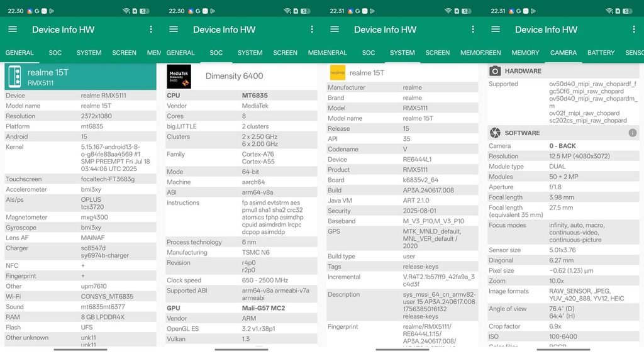This screenshot has width=644, height=354.
Task: Tap the Camera 0 - BACK row
Action: click(563, 146)
